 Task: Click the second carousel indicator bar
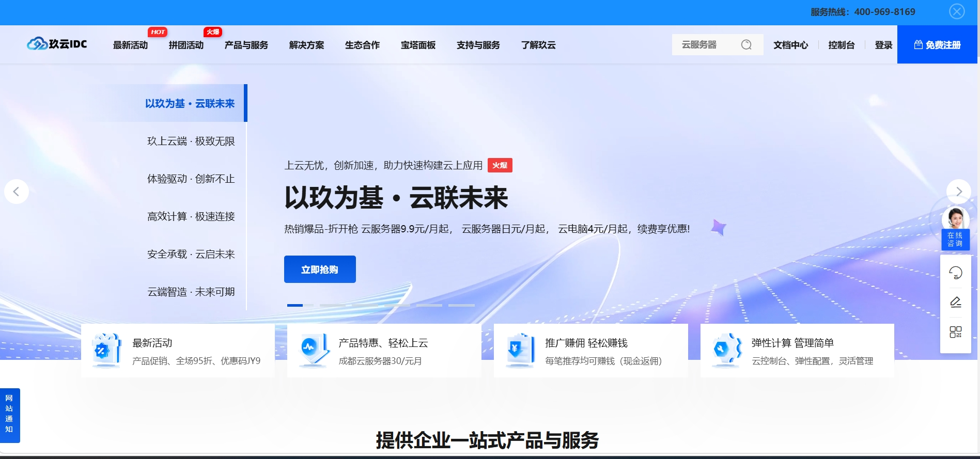[x=332, y=305]
